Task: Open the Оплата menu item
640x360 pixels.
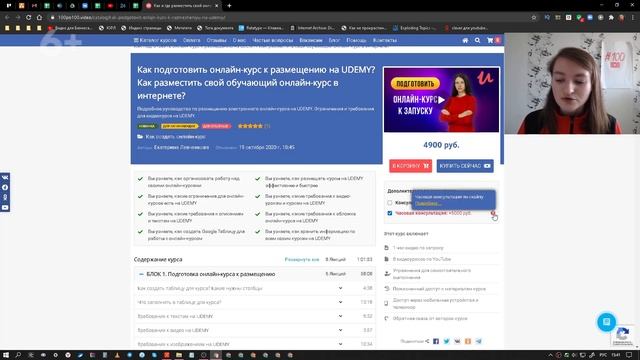Action: pos(191,40)
